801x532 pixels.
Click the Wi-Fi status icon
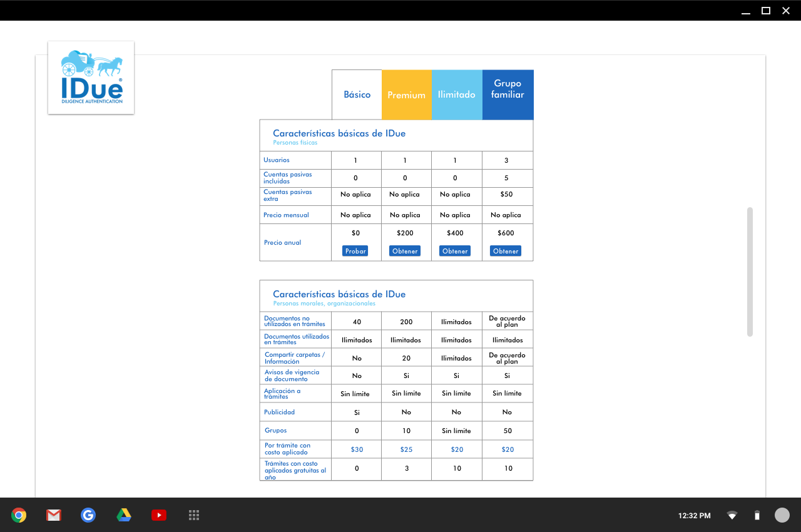coord(732,516)
